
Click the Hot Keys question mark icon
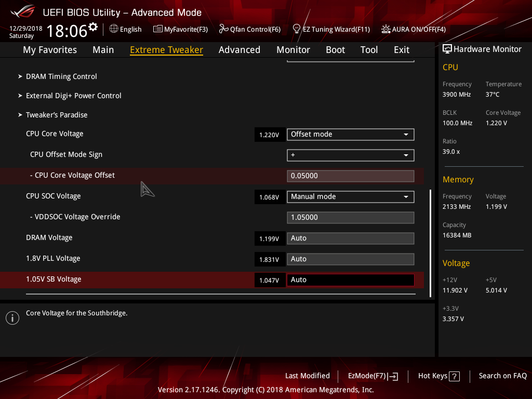pos(454,376)
